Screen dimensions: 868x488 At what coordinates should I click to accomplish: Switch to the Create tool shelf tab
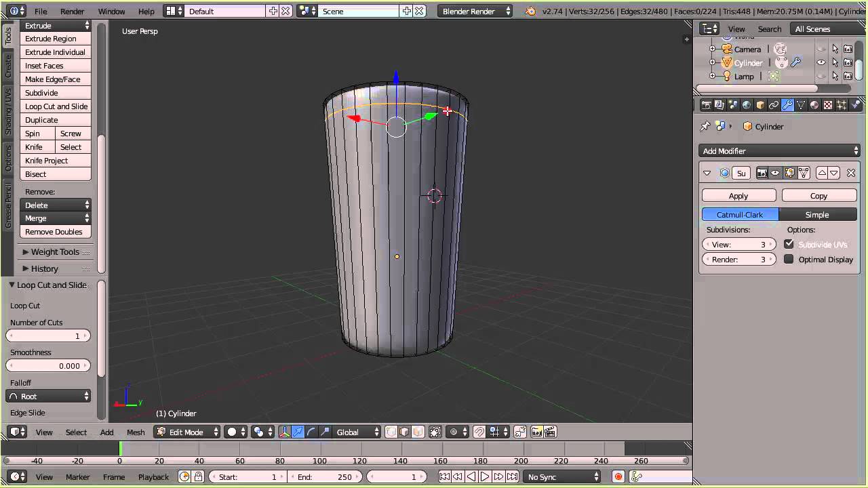[x=8, y=66]
